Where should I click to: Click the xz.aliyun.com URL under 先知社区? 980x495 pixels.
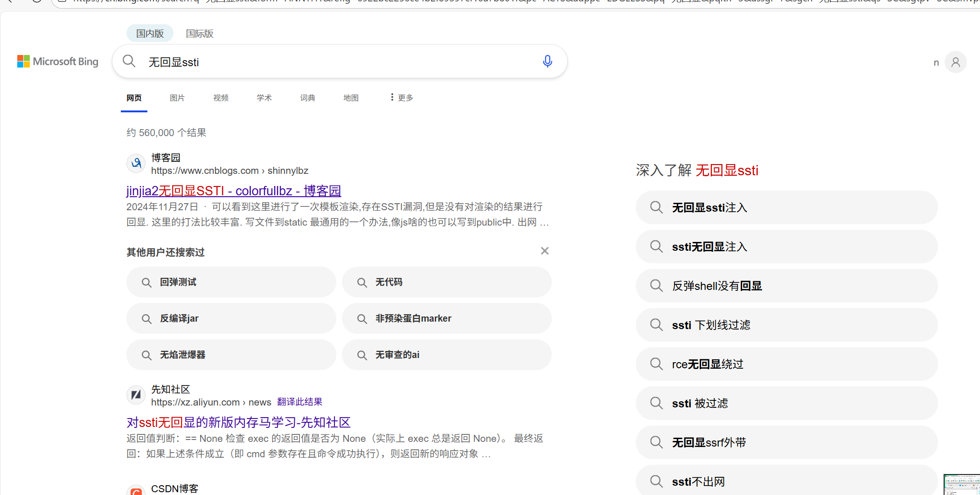(x=211, y=402)
